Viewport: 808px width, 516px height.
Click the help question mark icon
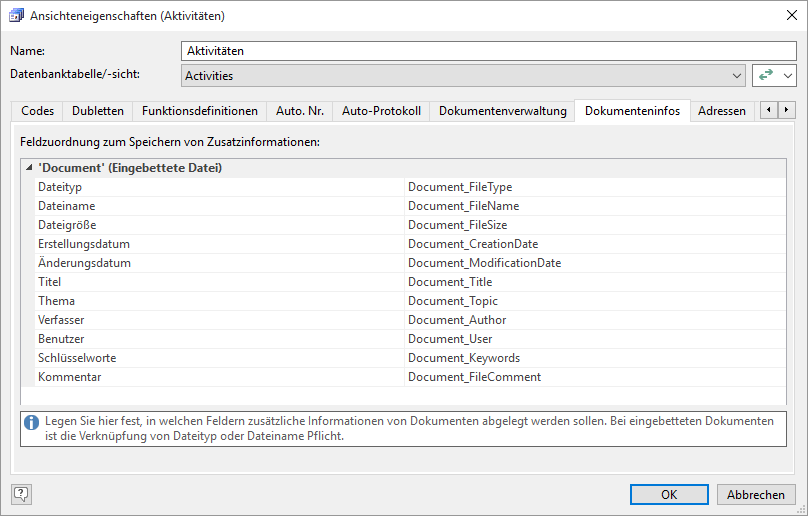pyautogui.click(x=21, y=493)
